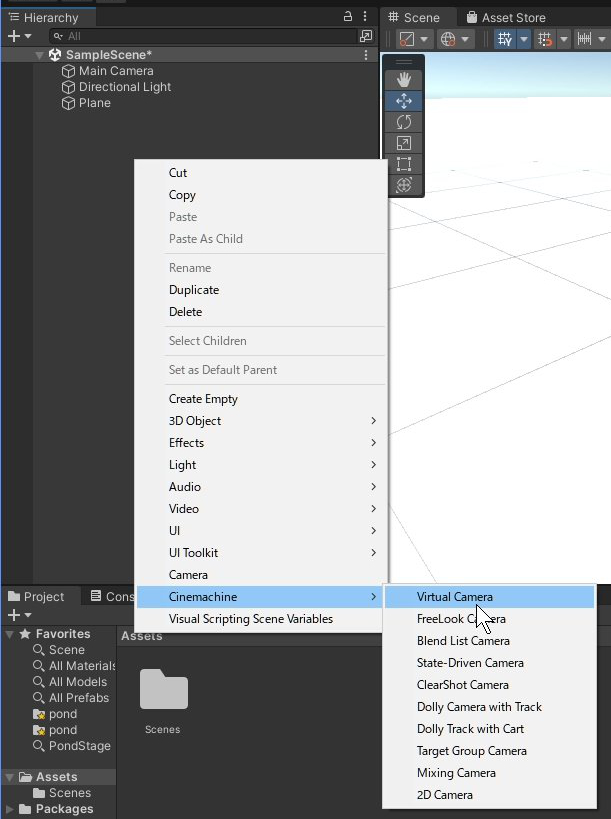
Task: Click the shading draw mode icon
Action: pyautogui.click(x=407, y=39)
